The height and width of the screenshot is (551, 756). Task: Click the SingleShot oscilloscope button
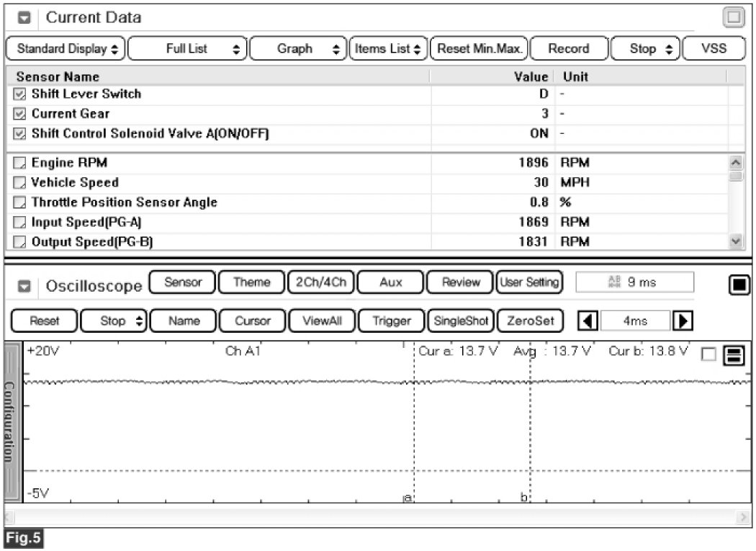pos(460,321)
